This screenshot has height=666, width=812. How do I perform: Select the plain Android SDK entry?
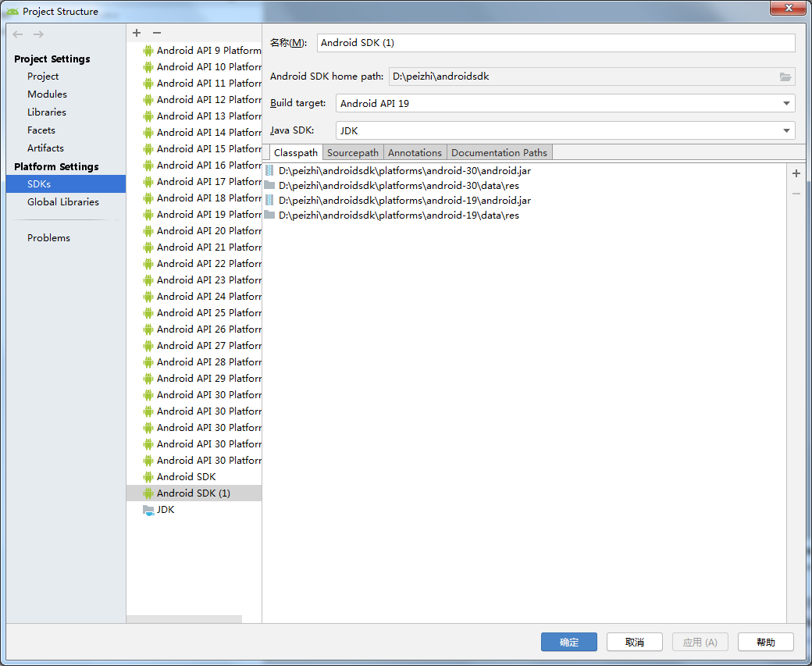pyautogui.click(x=194, y=477)
